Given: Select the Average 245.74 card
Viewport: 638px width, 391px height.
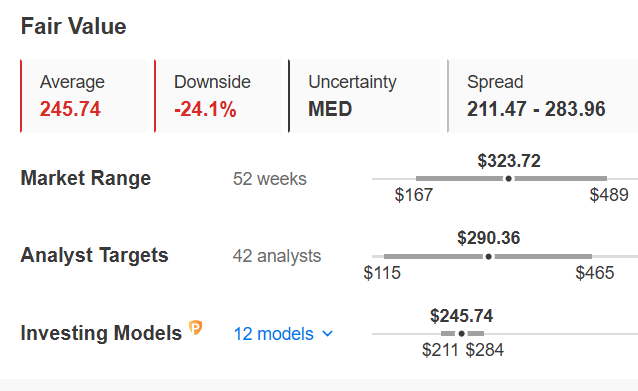Looking at the screenshot, I should 83,96.
